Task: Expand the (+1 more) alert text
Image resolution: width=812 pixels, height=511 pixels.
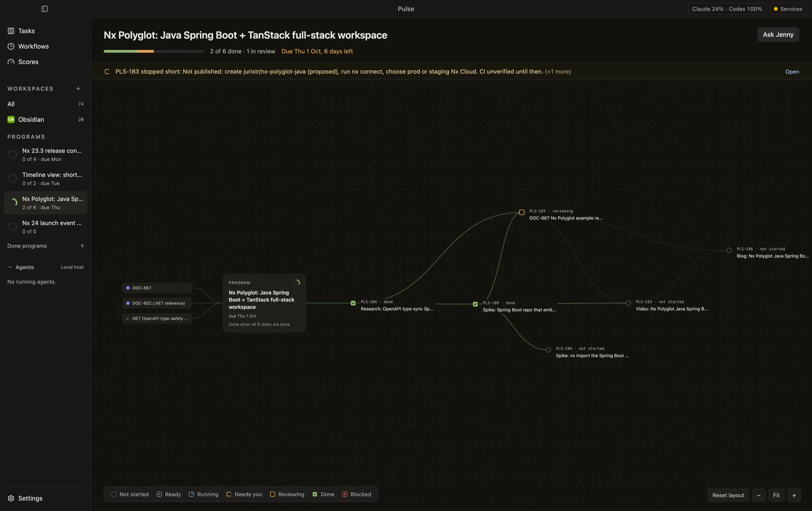Action: 558,72
